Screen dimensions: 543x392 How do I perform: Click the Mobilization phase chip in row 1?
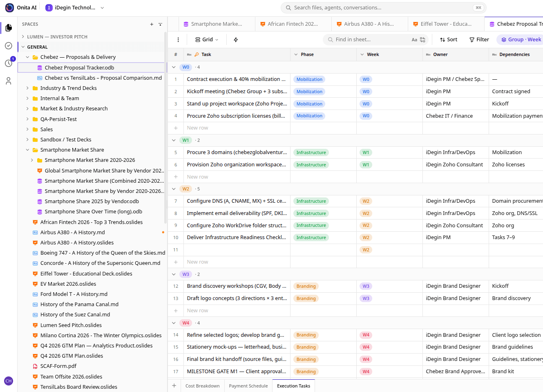[309, 79]
